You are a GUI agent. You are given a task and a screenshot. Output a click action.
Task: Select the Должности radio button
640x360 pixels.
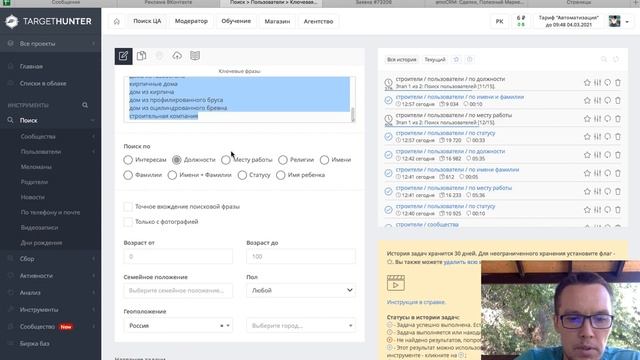(x=176, y=160)
